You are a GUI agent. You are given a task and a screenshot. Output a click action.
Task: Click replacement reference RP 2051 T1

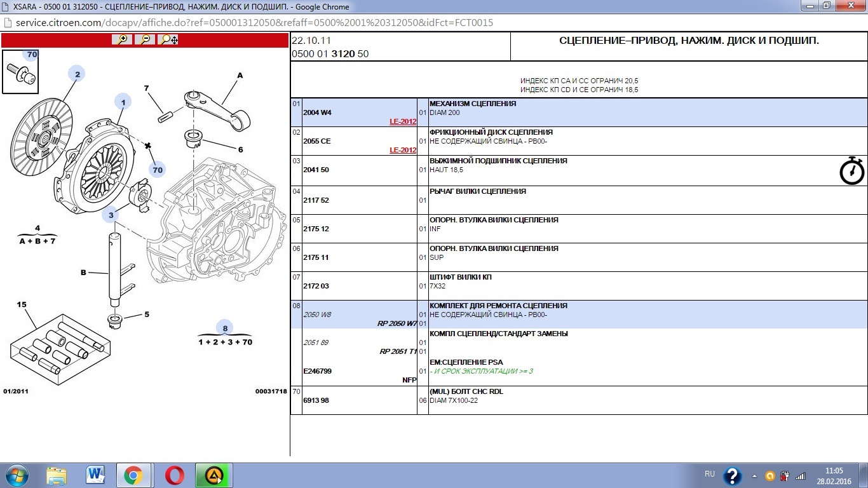point(398,351)
